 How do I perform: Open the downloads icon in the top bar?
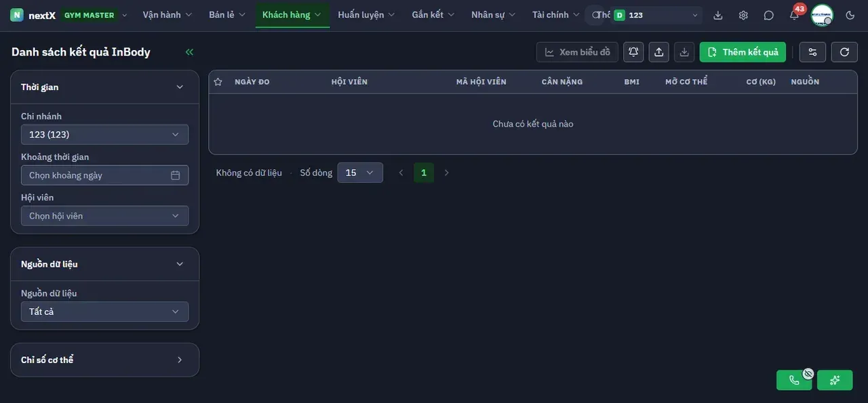[x=718, y=15]
